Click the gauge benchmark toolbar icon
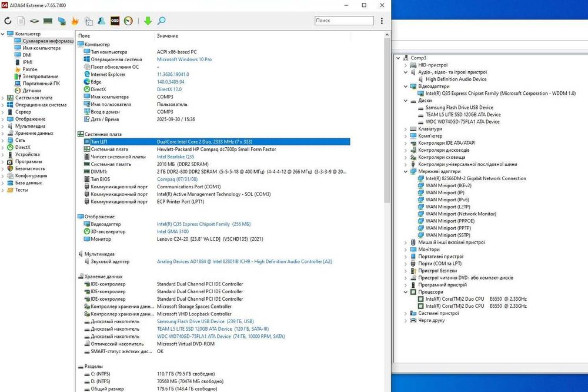Screen dimensions: 588x392 point(128,21)
